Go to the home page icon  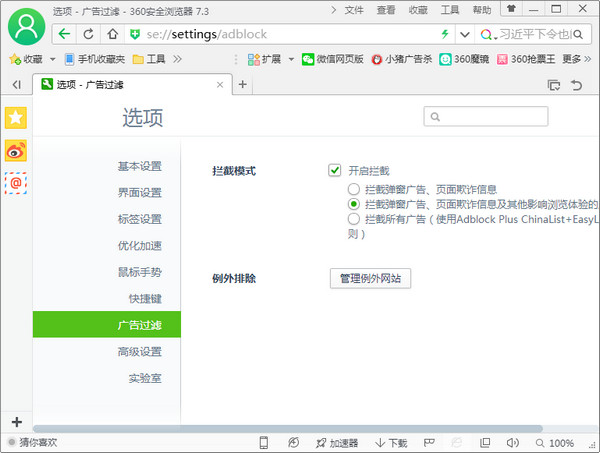[x=112, y=34]
